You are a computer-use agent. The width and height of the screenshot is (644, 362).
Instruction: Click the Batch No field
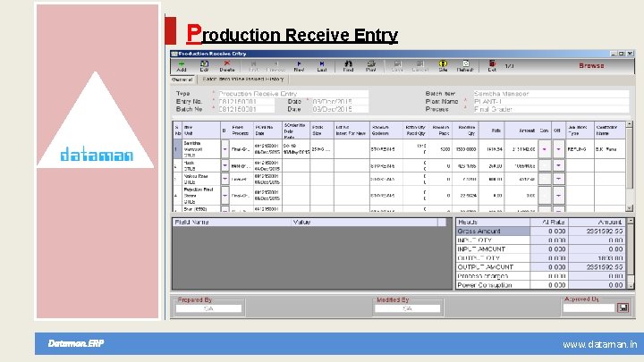[x=246, y=109]
